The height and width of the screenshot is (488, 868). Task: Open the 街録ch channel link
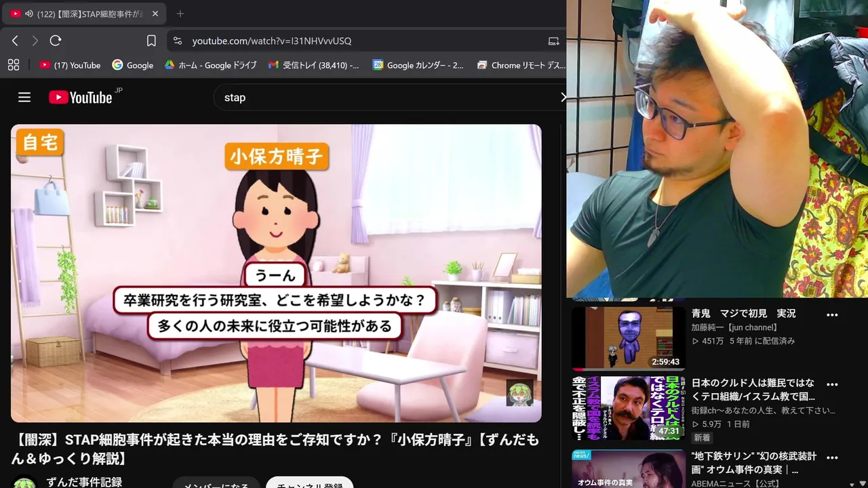pyautogui.click(x=764, y=411)
